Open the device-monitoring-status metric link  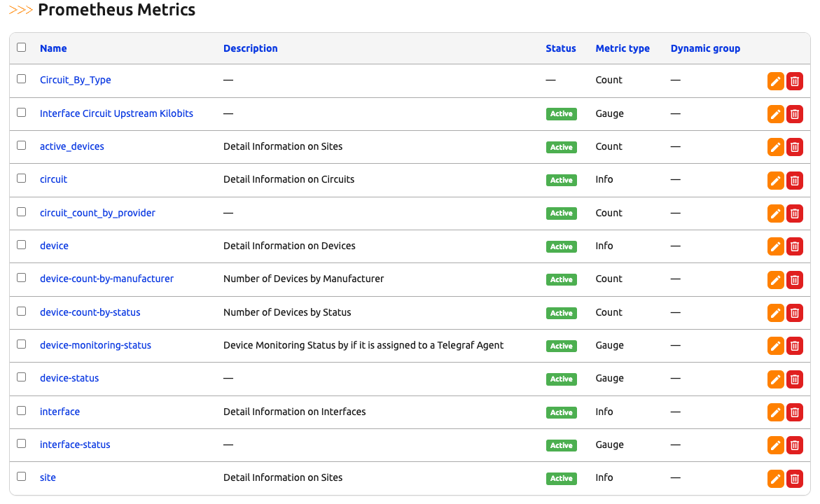95,345
